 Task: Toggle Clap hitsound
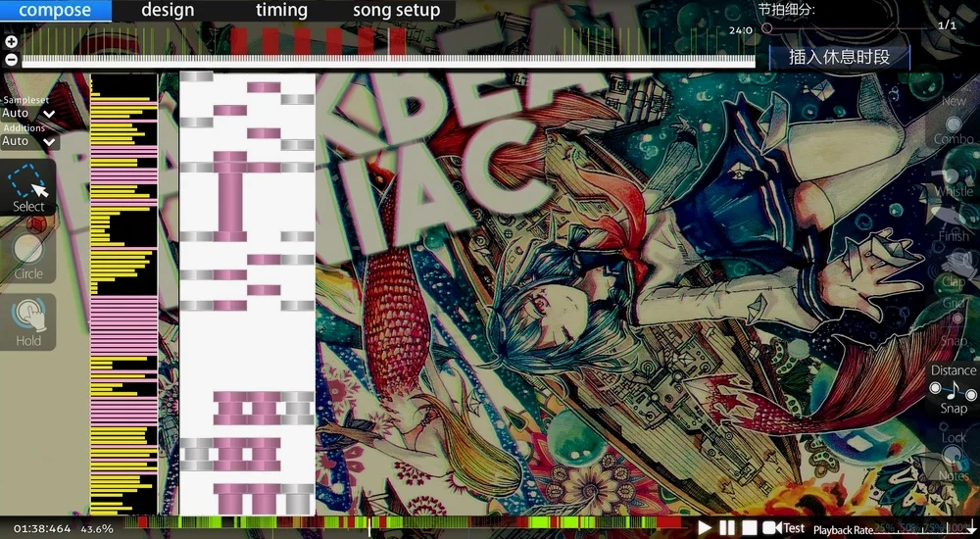pyautogui.click(x=954, y=269)
